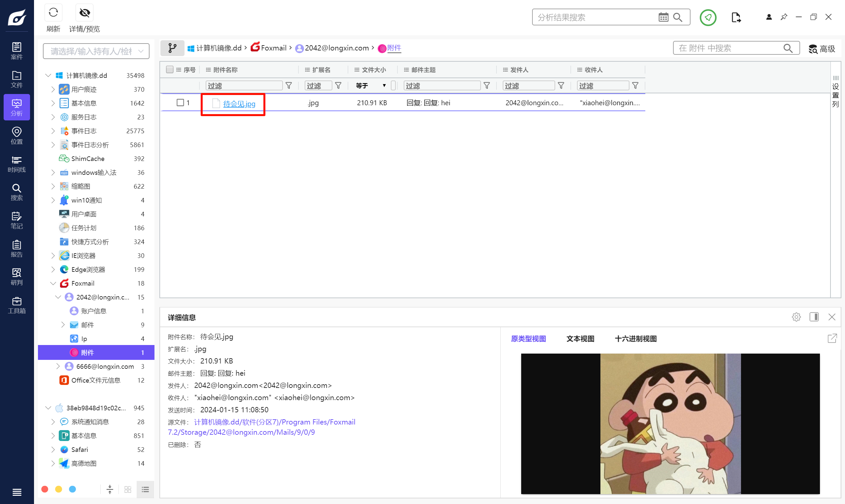Click the 刷新 refresh icon

point(53,13)
